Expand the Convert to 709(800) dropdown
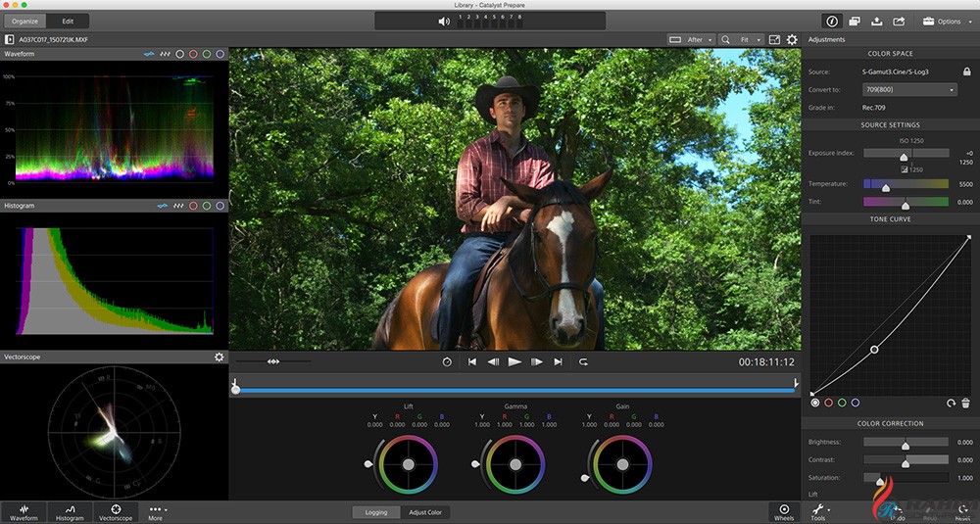The image size is (980, 524). coord(909,89)
